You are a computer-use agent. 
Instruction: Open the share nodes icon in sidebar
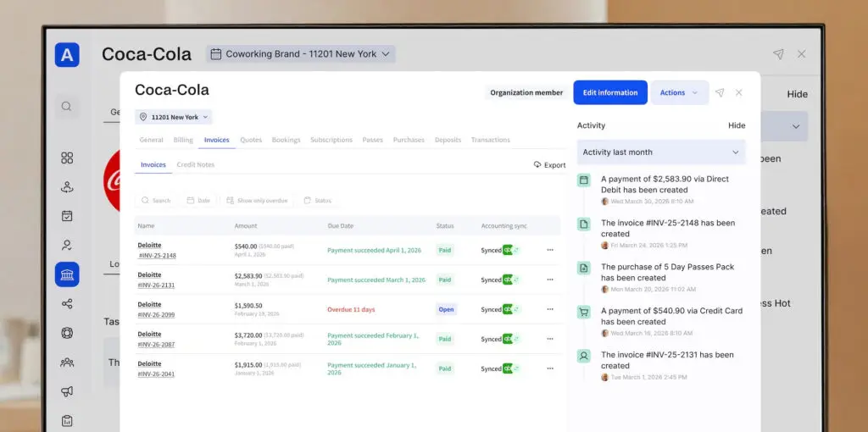[67, 304]
